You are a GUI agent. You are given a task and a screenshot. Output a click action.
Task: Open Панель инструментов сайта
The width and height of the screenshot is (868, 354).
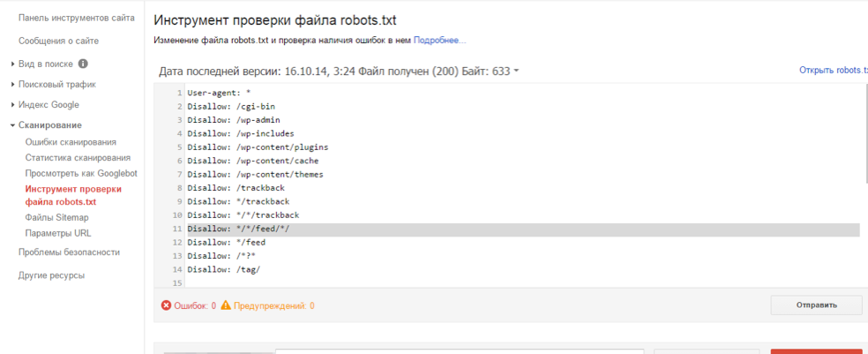click(77, 18)
